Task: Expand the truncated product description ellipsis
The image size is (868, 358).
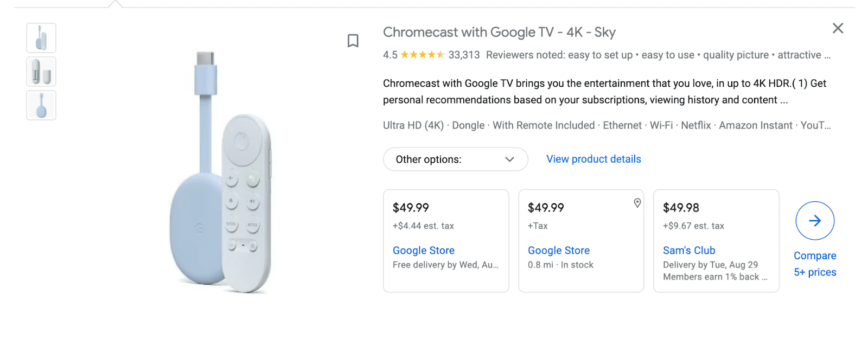Action: pos(784,100)
